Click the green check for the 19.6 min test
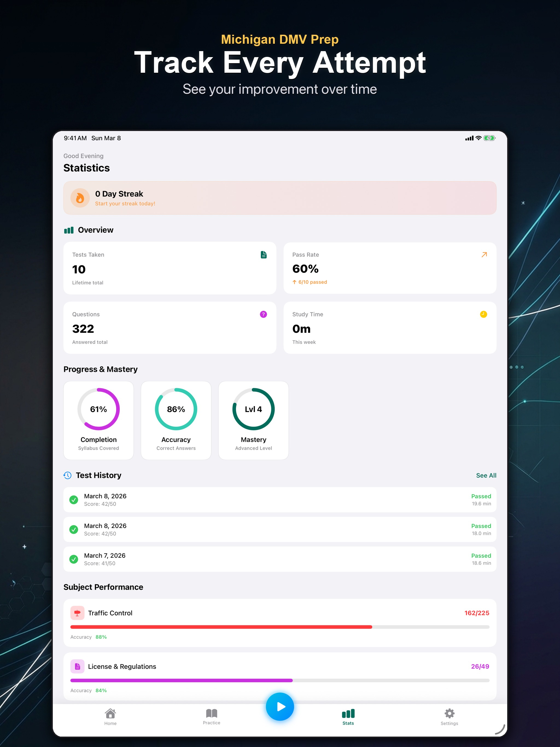Viewport: 560px width, 747px height. tap(74, 500)
